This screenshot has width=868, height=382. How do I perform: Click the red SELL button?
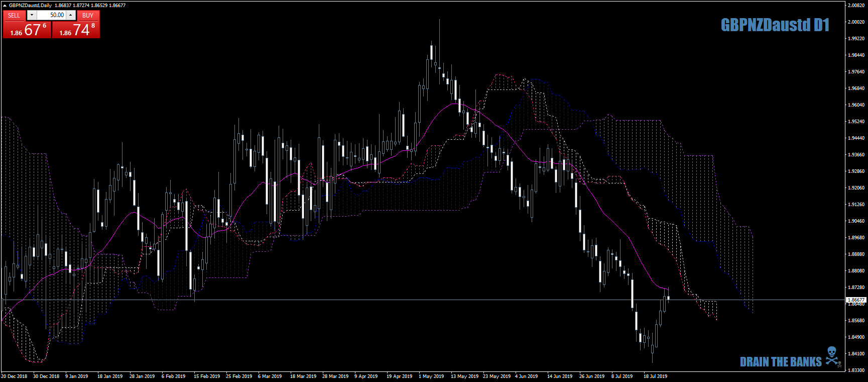(14, 15)
